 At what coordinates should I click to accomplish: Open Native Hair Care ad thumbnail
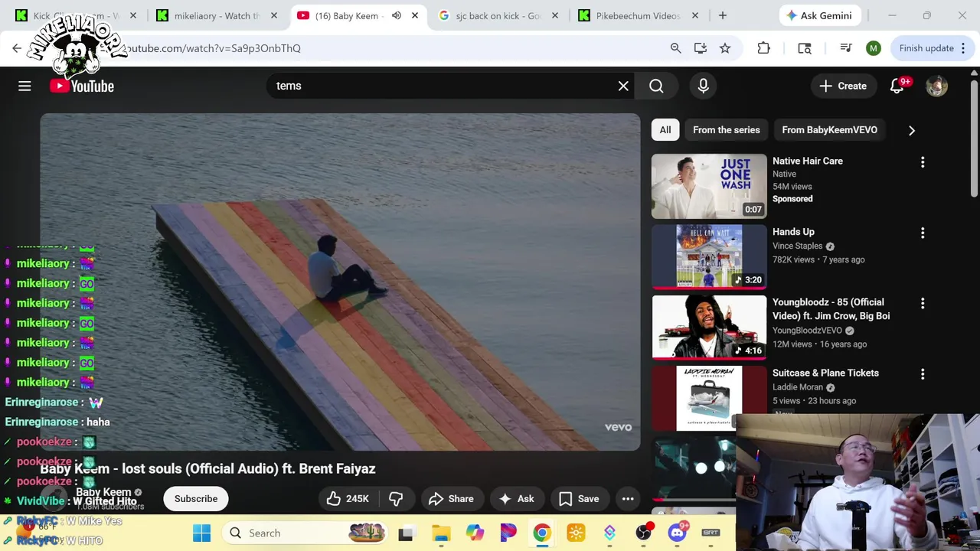point(709,186)
